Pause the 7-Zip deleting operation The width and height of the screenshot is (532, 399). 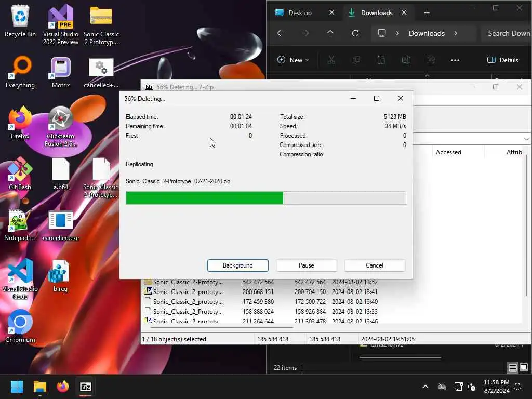pos(306,265)
